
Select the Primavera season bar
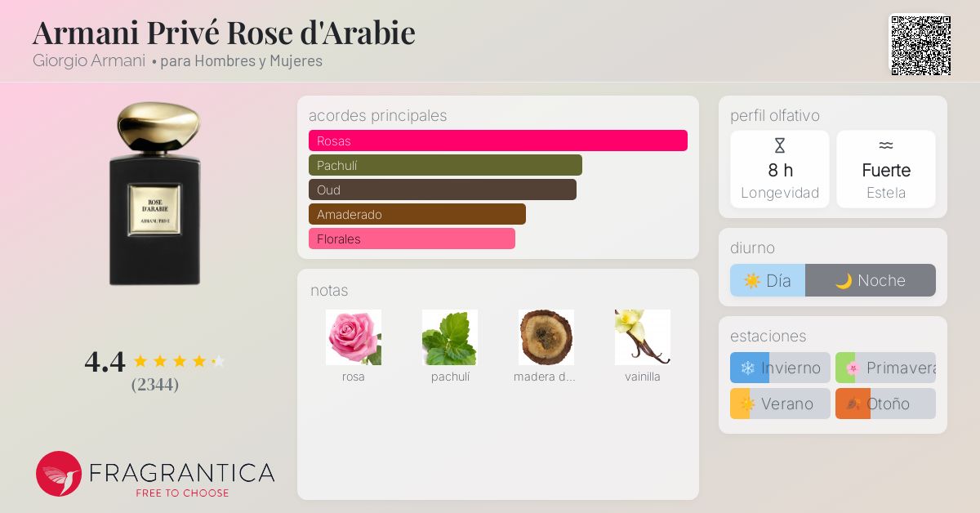coord(885,368)
